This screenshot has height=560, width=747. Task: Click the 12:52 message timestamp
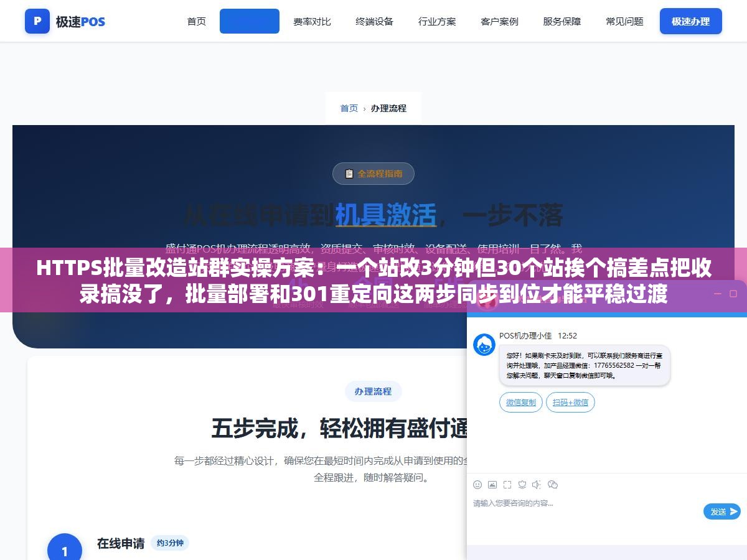(567, 335)
